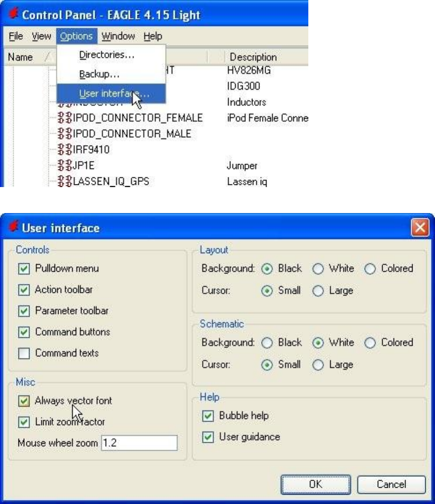
Task: Toggle Always vector font checkbox
Action: click(24, 401)
